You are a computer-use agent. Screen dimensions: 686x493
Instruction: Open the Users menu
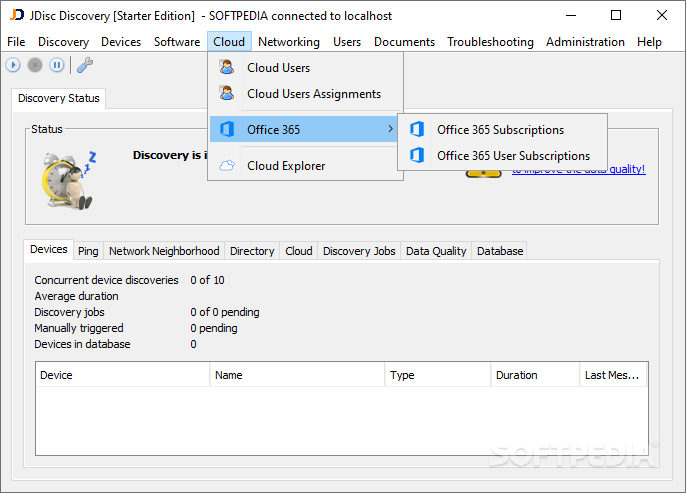tap(347, 42)
